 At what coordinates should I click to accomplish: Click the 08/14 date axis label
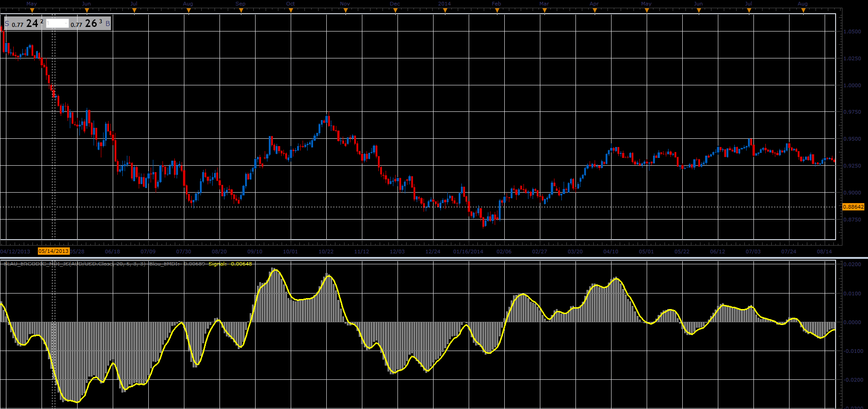click(x=824, y=252)
